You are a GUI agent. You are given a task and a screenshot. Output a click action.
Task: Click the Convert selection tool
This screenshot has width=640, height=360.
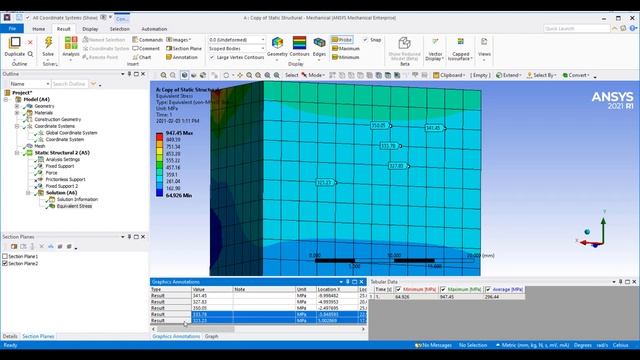pyautogui.click(x=576, y=75)
